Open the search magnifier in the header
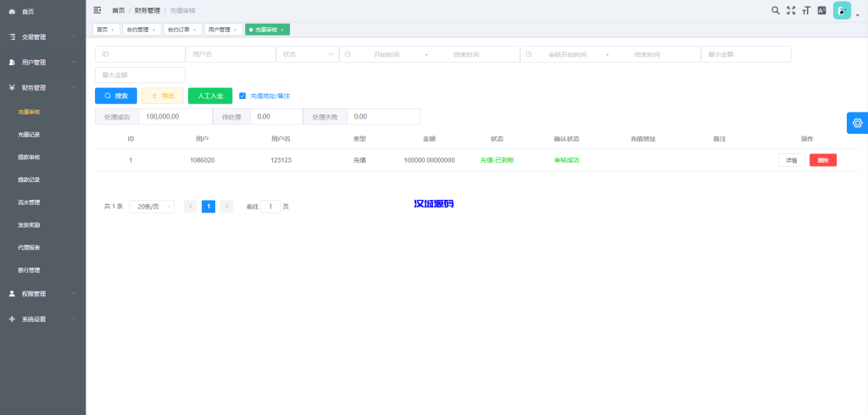The image size is (868, 415). click(x=776, y=10)
